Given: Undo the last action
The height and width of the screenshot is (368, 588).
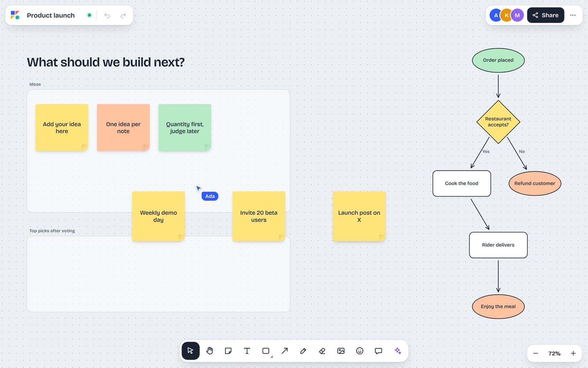Looking at the screenshot, I should (107, 15).
